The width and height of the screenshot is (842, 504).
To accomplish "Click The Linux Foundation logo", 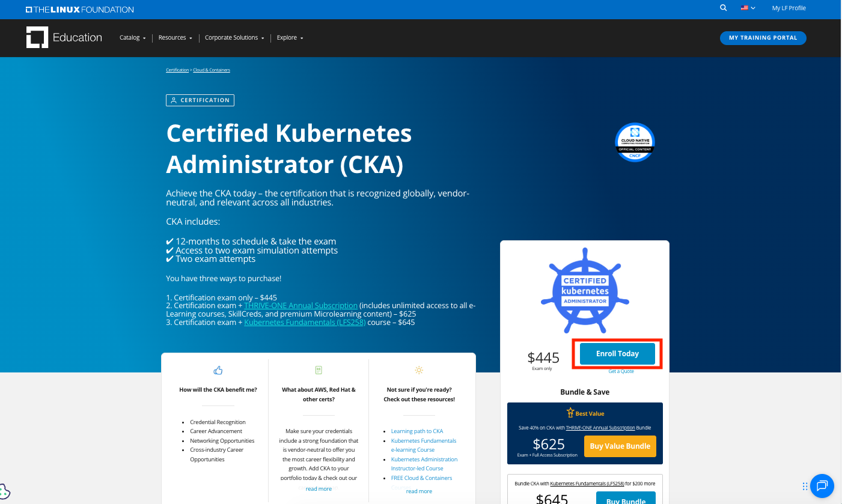I will point(80,10).
